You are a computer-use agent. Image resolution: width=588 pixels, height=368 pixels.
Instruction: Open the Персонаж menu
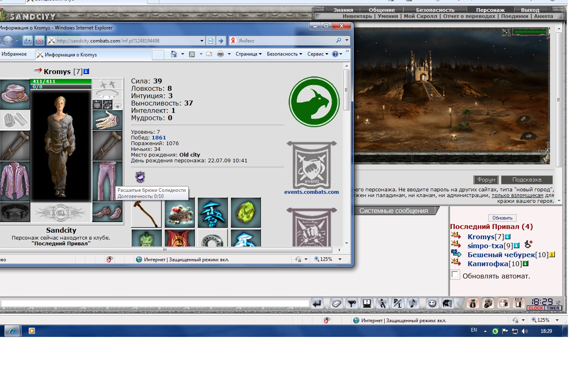point(490,10)
